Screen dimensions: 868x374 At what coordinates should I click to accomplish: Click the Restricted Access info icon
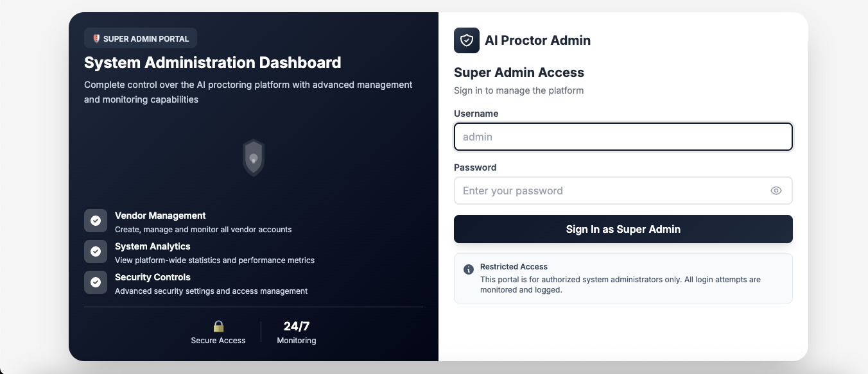[x=469, y=269]
